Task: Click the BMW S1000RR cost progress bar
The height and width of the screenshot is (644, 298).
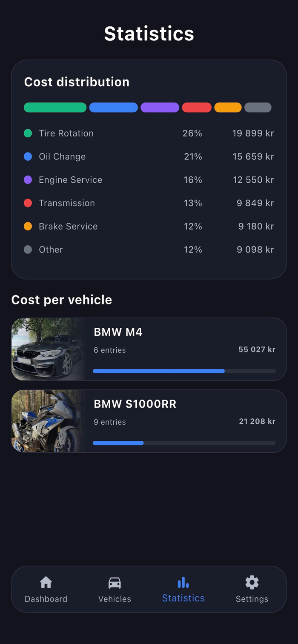Action: point(184,443)
